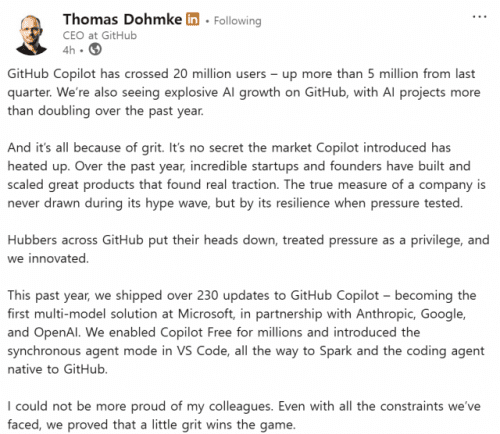Open Thomas Dohmke's profile photo
This screenshot has width=500, height=434.
click(31, 35)
